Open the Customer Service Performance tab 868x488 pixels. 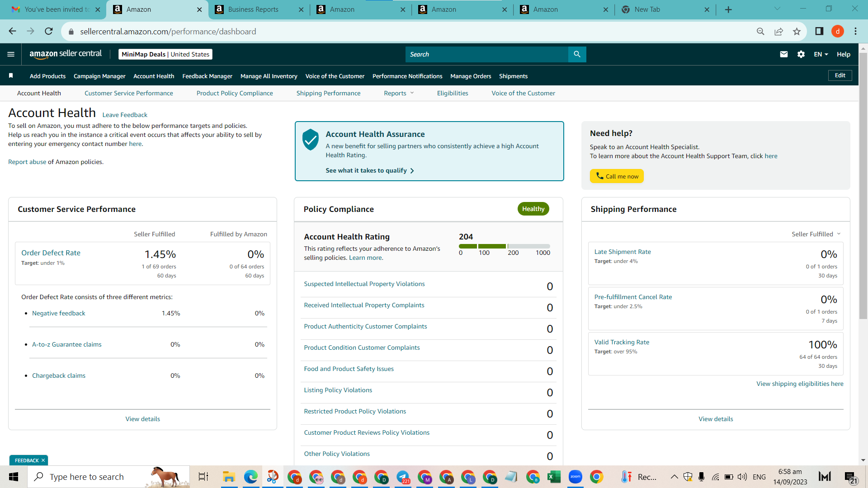(129, 93)
